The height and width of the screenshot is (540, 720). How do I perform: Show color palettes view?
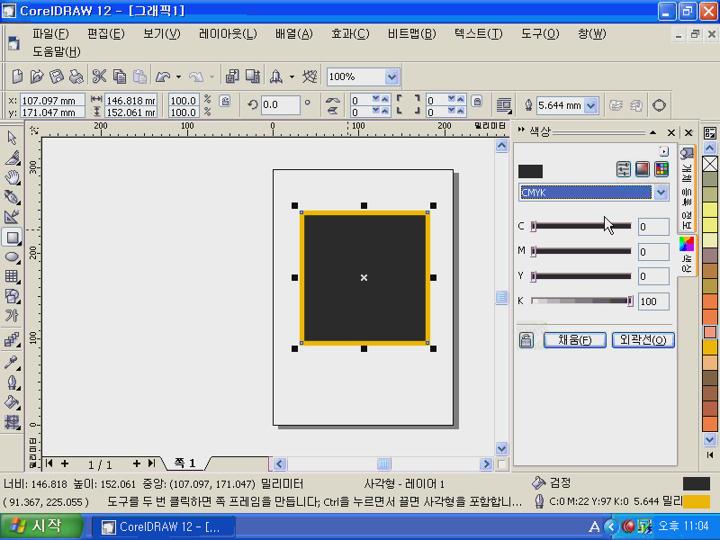(661, 169)
